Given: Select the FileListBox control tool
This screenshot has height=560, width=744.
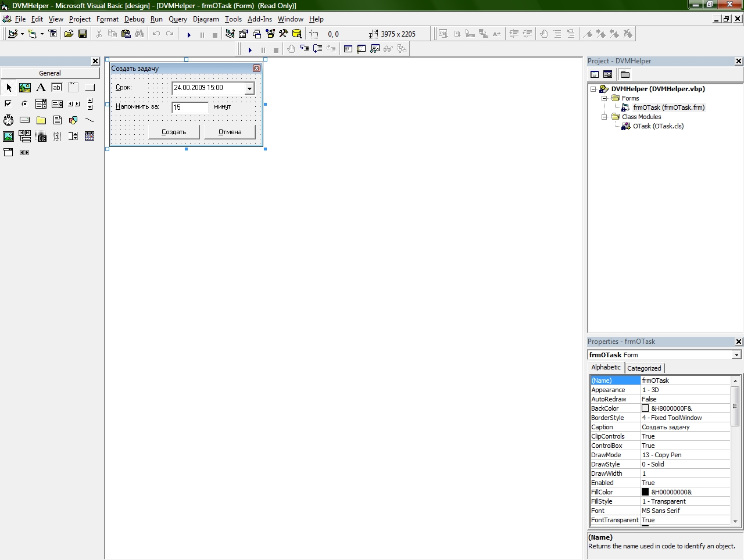Looking at the screenshot, I should (x=57, y=120).
